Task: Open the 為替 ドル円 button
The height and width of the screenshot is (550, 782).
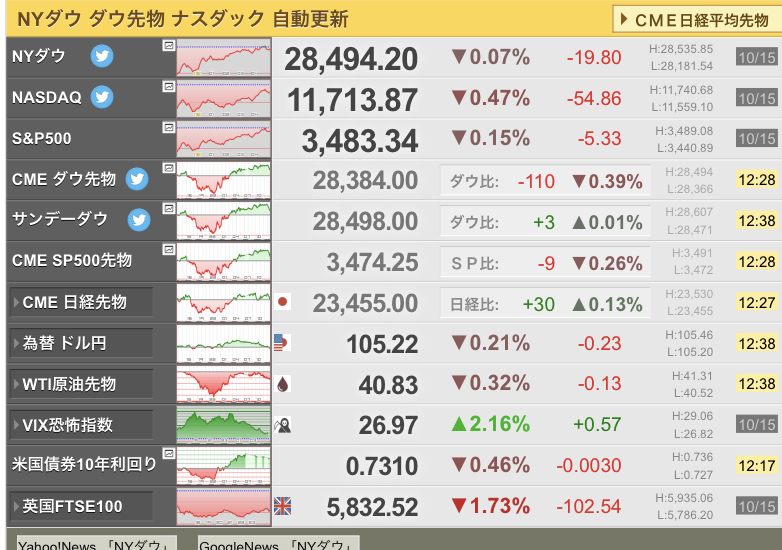Action: coord(81,343)
